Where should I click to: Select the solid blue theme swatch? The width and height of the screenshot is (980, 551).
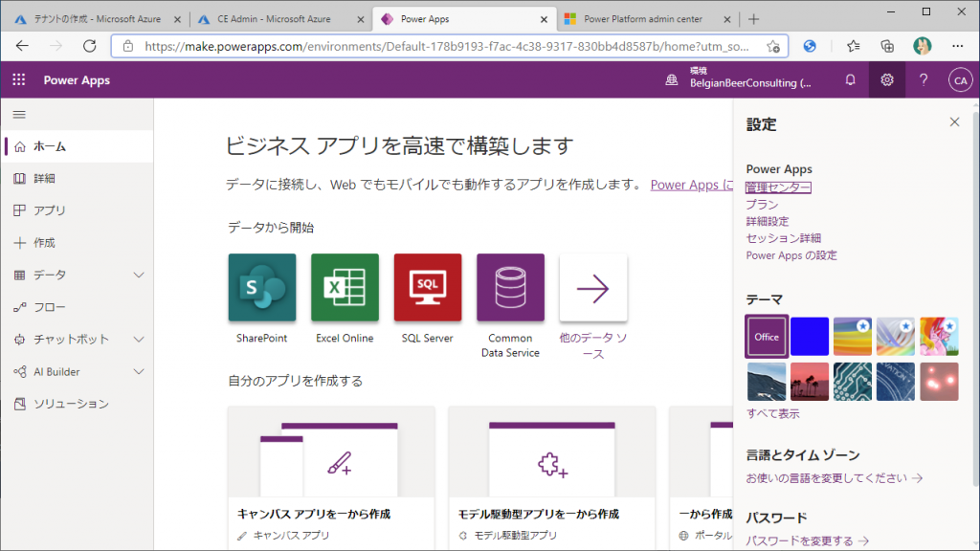(x=810, y=336)
